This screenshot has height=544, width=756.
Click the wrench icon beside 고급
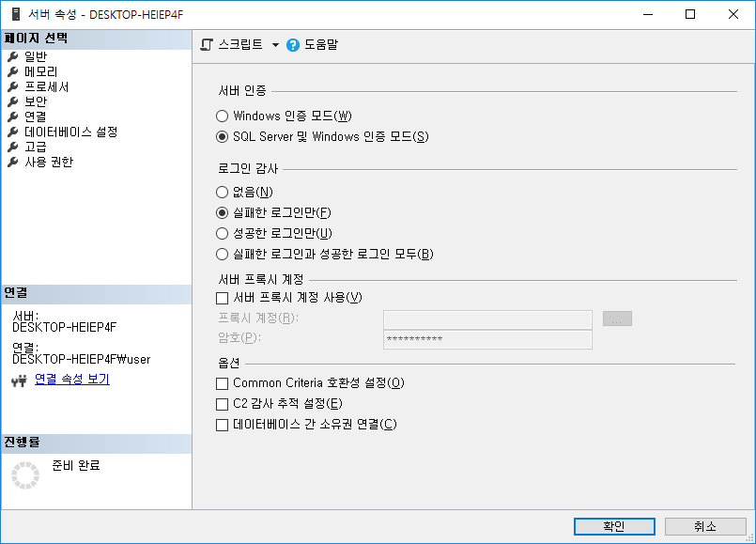pyautogui.click(x=12, y=148)
